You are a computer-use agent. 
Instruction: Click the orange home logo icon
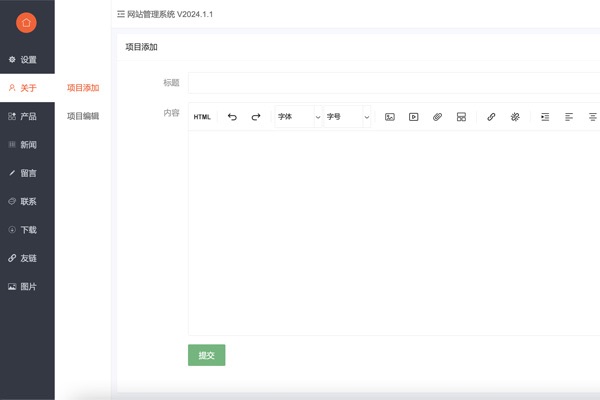click(x=27, y=22)
